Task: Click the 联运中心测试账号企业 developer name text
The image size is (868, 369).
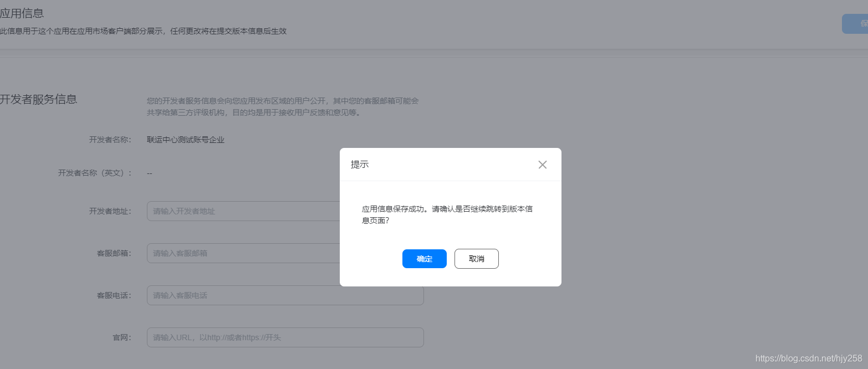Action: point(186,140)
